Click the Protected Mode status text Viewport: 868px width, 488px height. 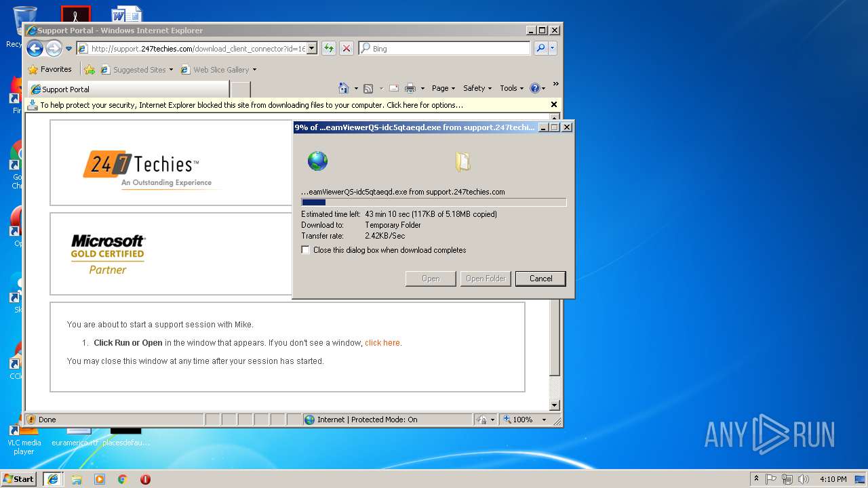coord(368,420)
